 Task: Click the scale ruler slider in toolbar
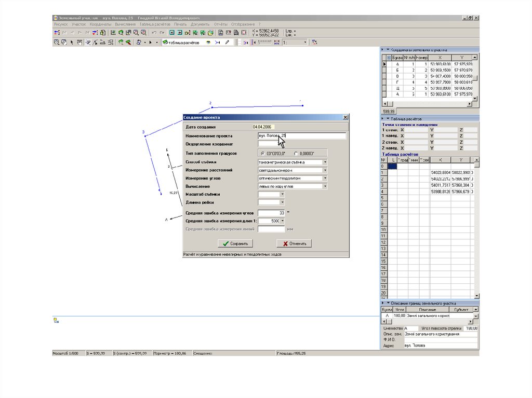click(264, 43)
